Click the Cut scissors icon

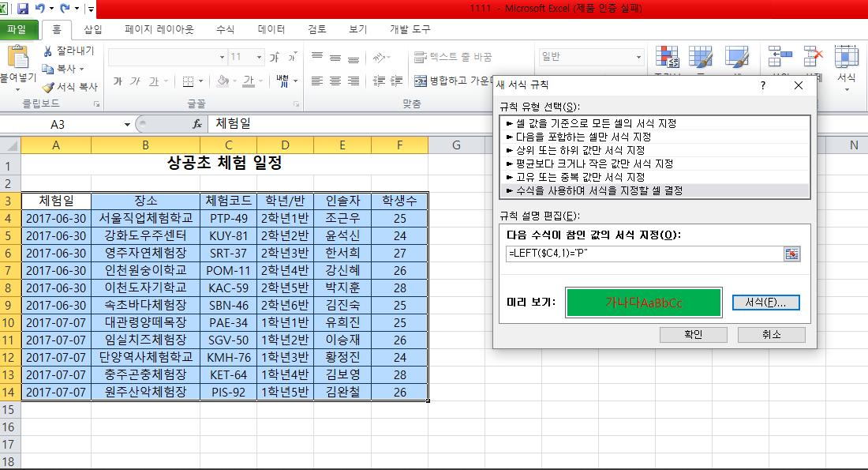click(48, 51)
